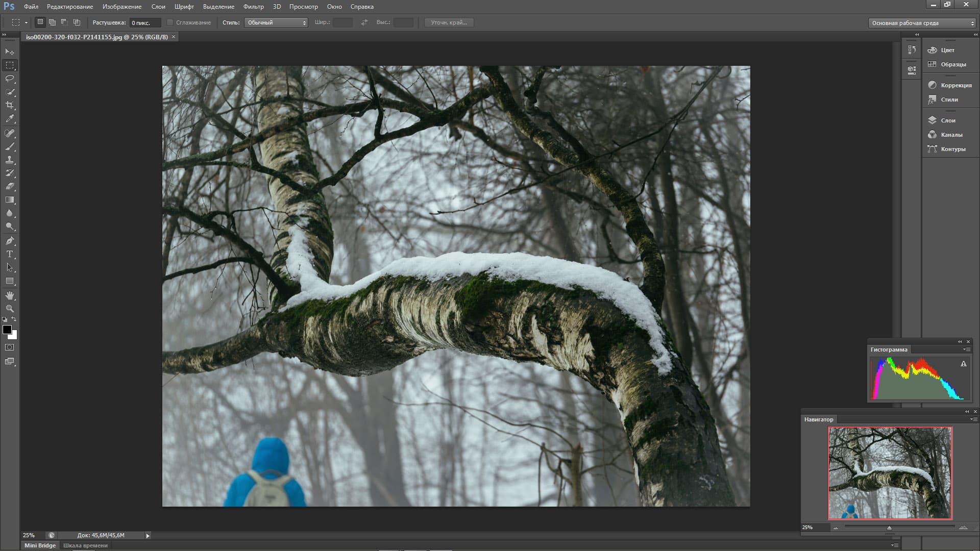Viewport: 980px width, 551px height.
Task: Select the Eyedropper tool
Action: pyautogui.click(x=10, y=119)
